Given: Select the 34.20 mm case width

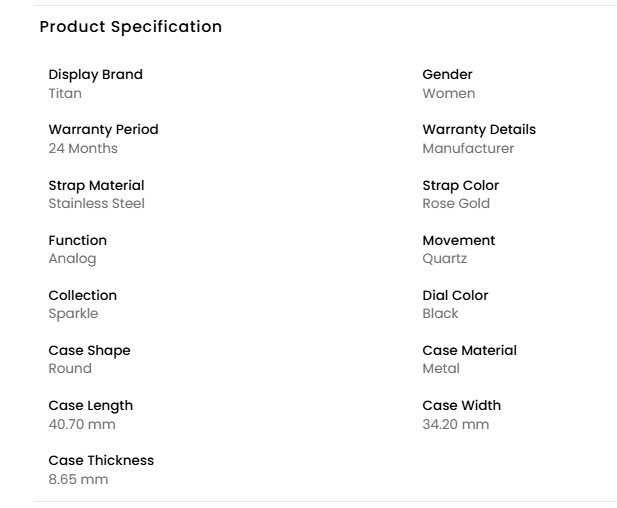Looking at the screenshot, I should coord(456,424).
